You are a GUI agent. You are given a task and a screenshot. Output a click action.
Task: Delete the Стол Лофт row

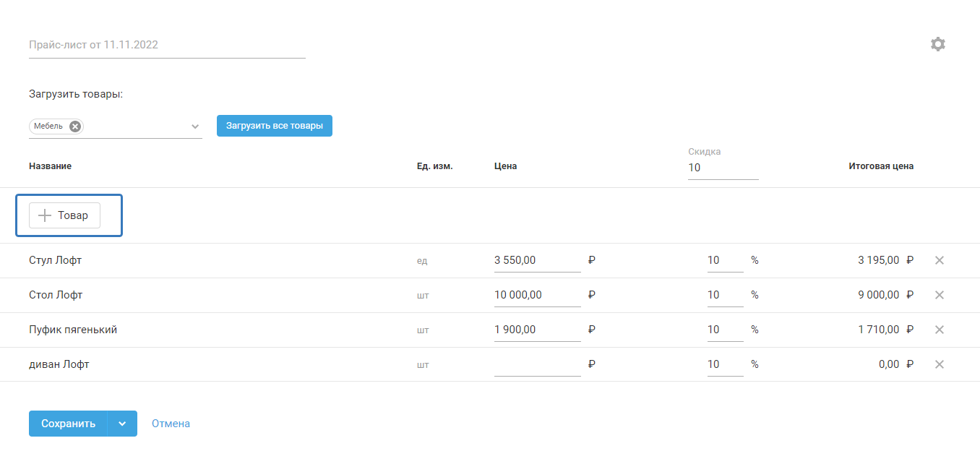coord(940,295)
